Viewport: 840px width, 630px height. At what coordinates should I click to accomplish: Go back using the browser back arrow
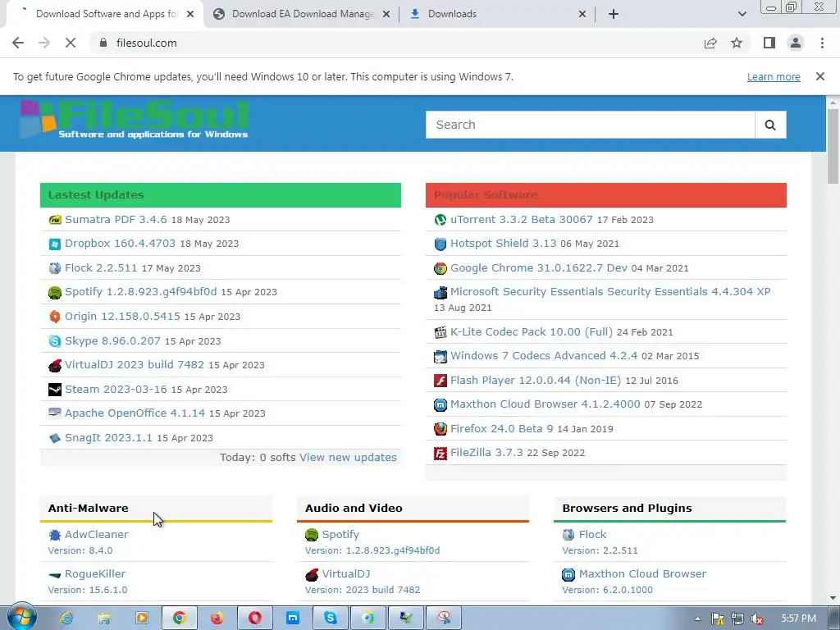click(18, 43)
